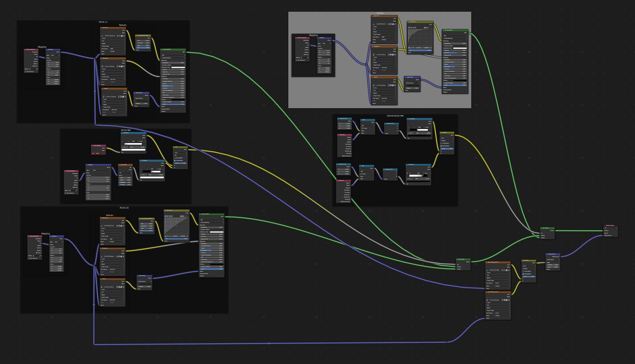This screenshot has width=635, height=364.
Task: Adjust the Alpha slider in ROCK 11 Principled BSDF
Action: [x=173, y=104]
